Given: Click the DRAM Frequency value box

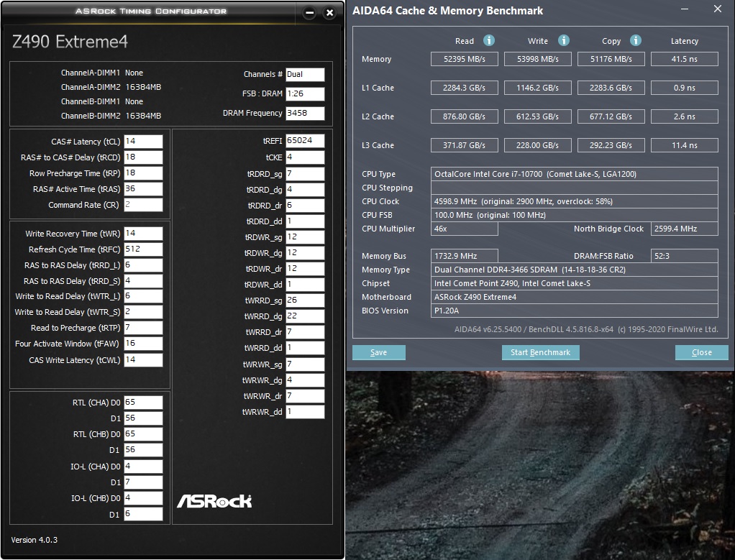Looking at the screenshot, I should (x=305, y=114).
